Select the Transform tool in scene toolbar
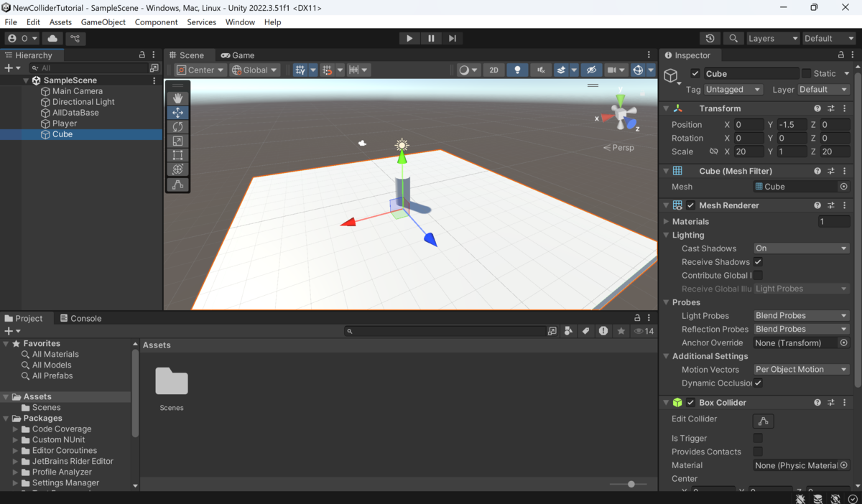Image resolution: width=862 pixels, height=504 pixels. (177, 169)
